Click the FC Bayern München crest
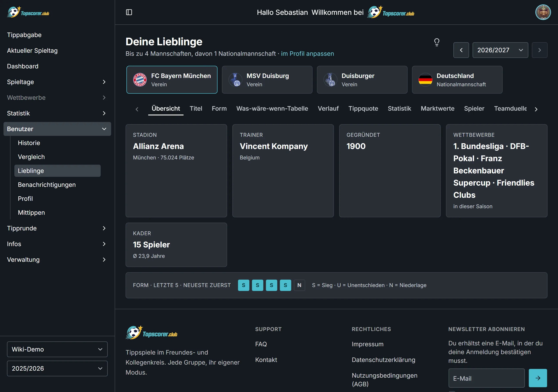558x392 pixels. coord(140,80)
